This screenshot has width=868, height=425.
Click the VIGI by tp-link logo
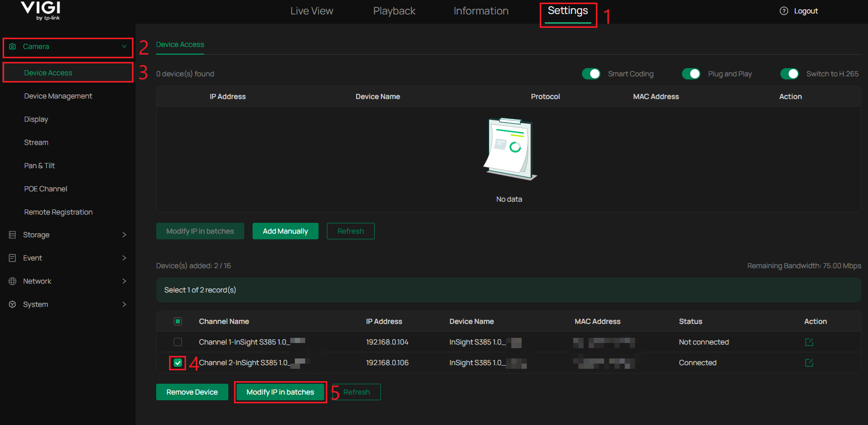click(41, 11)
